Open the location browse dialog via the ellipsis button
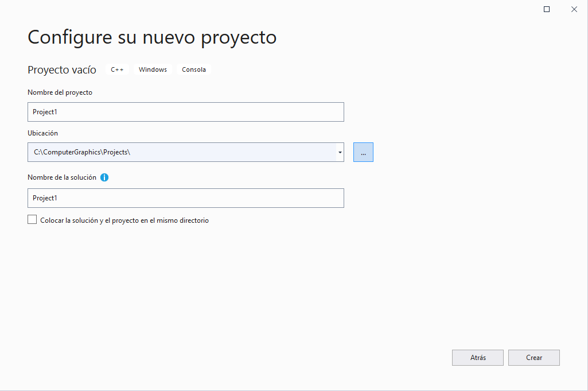Image resolution: width=588 pixels, height=391 pixels. [x=363, y=152]
